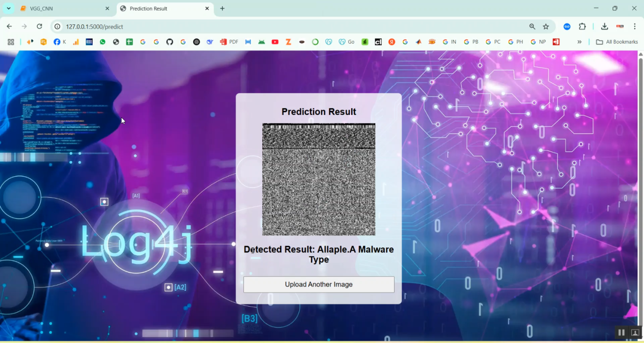This screenshot has width=644, height=343.
Task: Open the Zotero bookmark
Action: point(288,42)
